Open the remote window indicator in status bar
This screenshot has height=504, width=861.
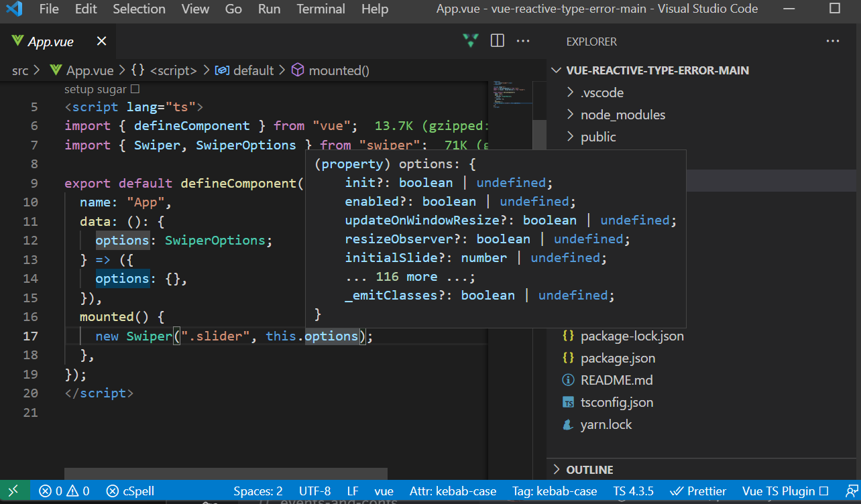coord(13,491)
